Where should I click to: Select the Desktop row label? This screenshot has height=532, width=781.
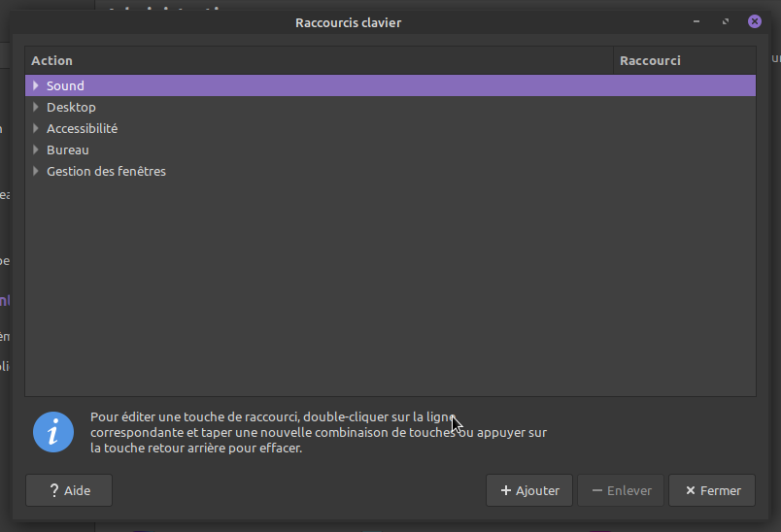pos(71,107)
